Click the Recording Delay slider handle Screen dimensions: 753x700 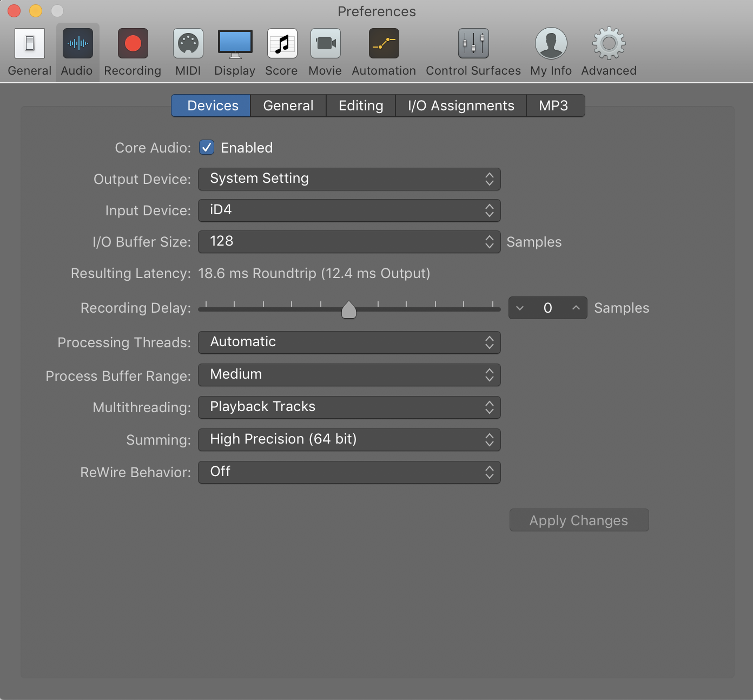pos(349,309)
